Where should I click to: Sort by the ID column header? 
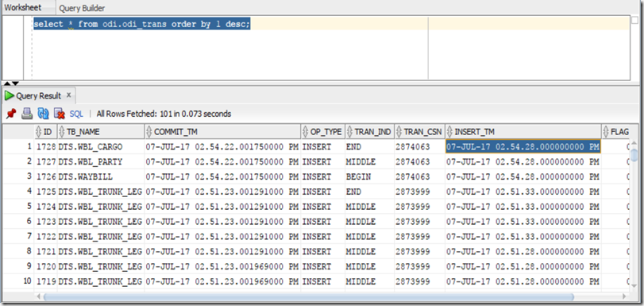pyautogui.click(x=45, y=132)
